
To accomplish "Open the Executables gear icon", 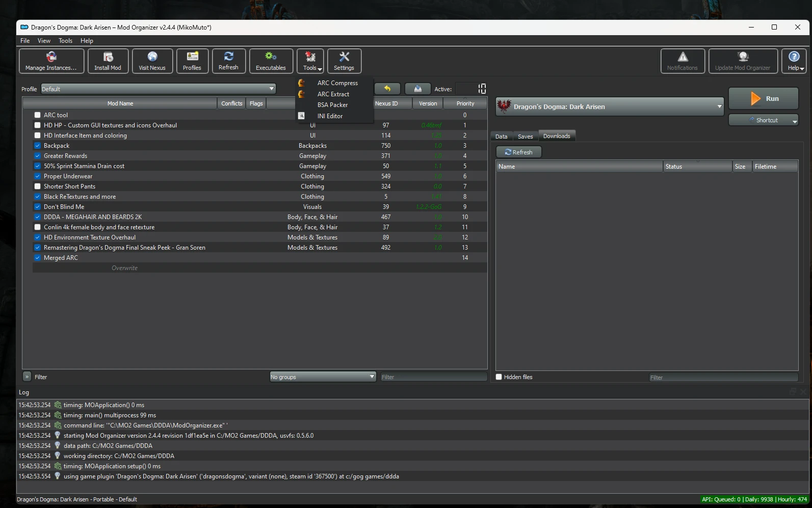I will click(271, 57).
